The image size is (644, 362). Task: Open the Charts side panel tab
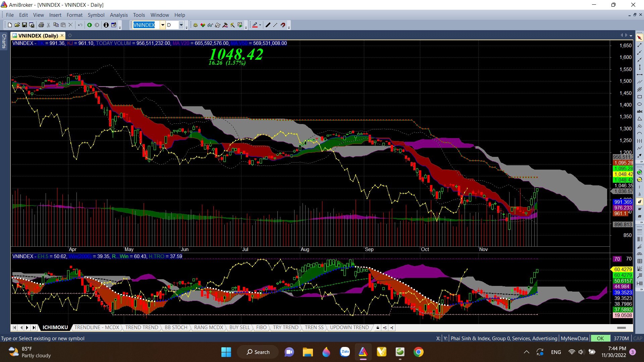pos(4,41)
